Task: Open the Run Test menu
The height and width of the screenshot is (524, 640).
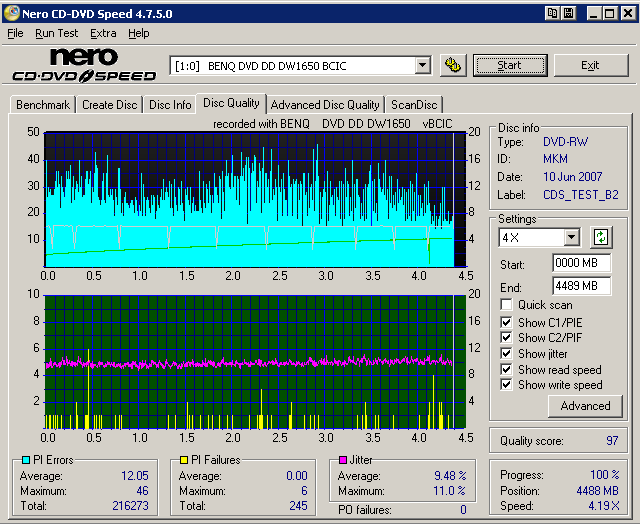Action: pos(56,33)
